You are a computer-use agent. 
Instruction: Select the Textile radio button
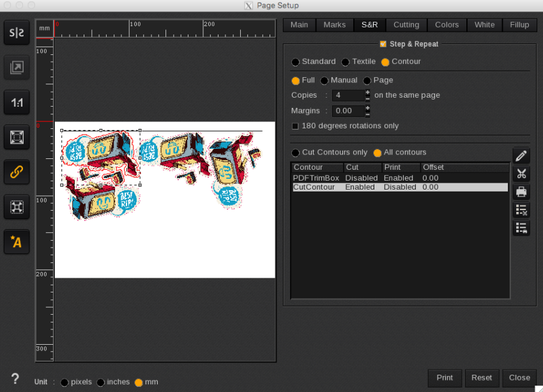(346, 62)
